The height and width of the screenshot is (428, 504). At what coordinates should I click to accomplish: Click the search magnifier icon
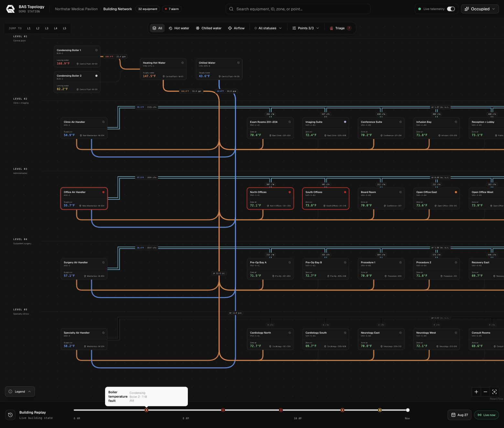point(231,9)
